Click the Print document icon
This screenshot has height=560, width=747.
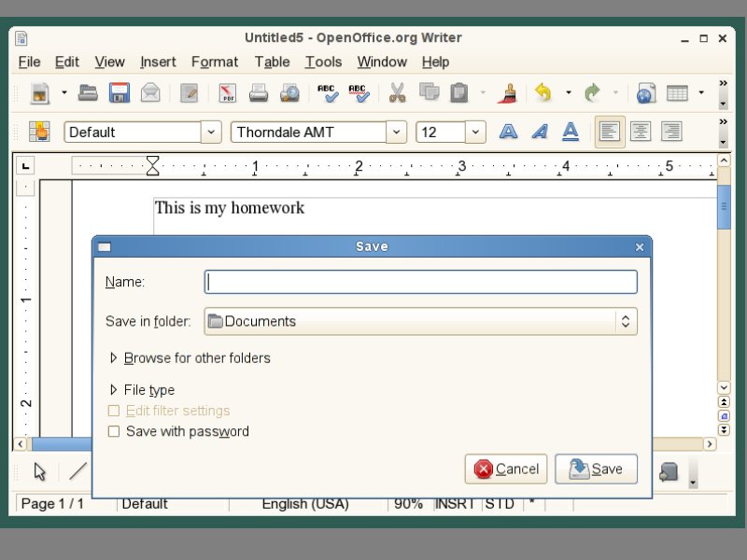point(259,92)
